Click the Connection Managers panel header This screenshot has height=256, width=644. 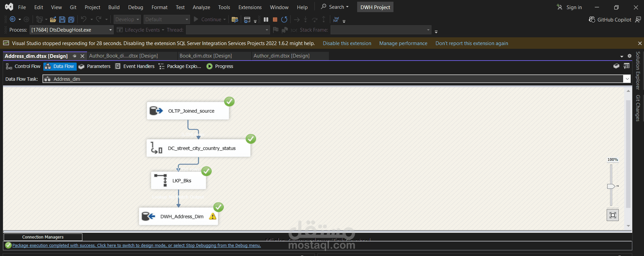[43, 237]
